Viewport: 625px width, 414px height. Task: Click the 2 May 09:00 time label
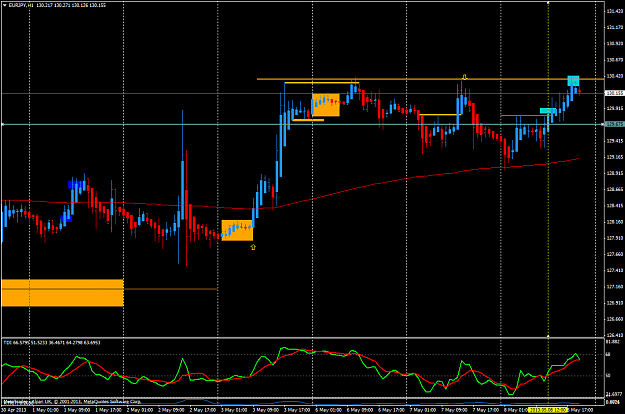coord(171,410)
